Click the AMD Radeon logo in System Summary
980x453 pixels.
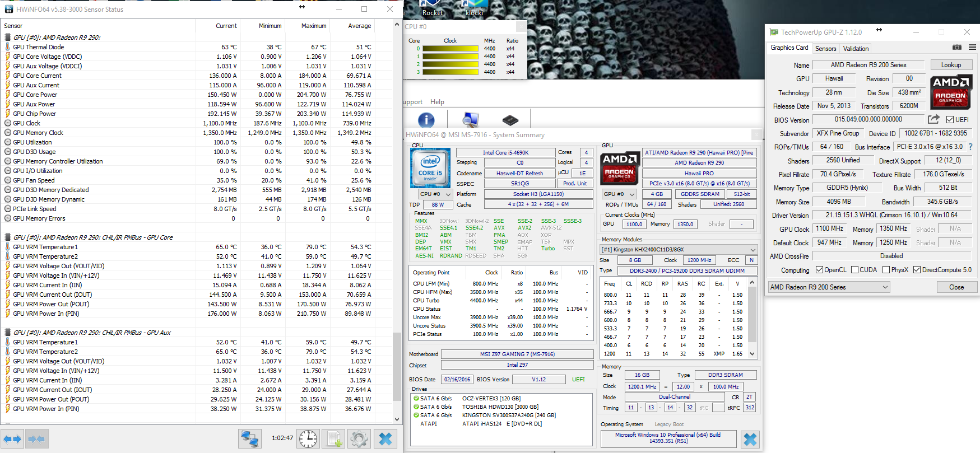tap(620, 168)
